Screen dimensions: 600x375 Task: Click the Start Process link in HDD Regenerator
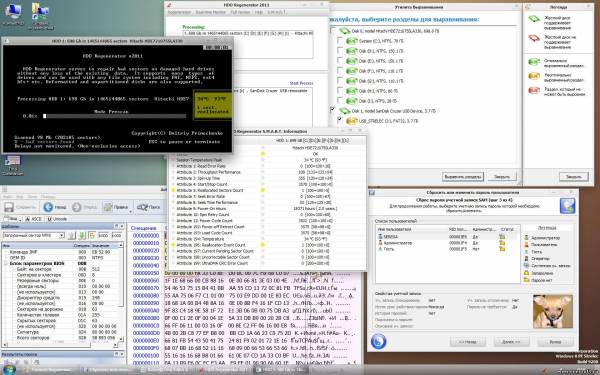(x=301, y=83)
